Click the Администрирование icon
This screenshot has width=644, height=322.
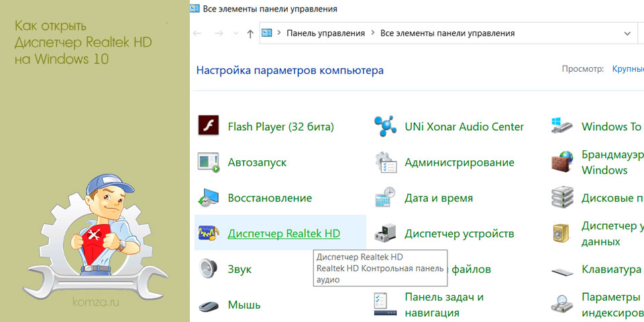coord(386,162)
